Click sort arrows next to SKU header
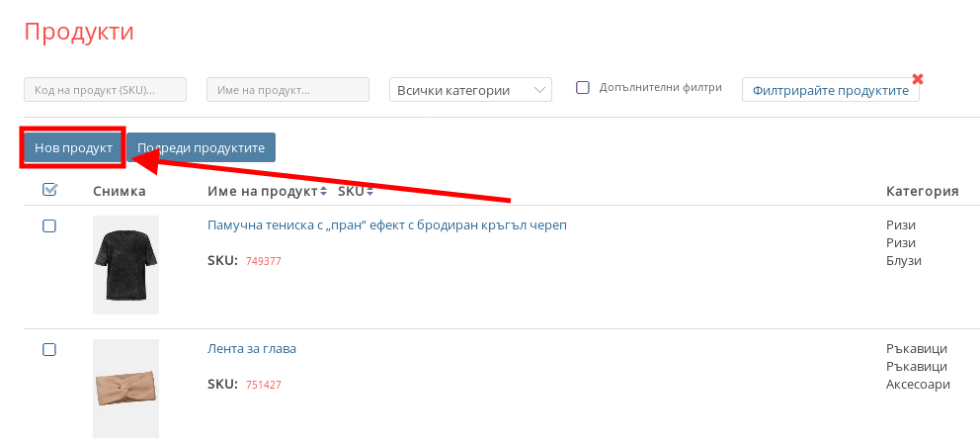Viewport: 980px width, 445px height. 368,191
